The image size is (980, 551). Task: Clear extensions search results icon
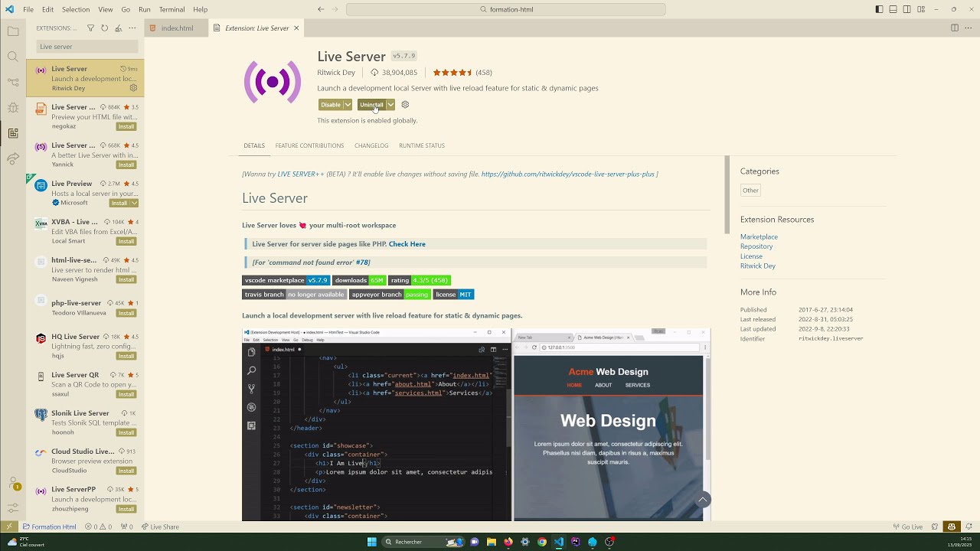tap(118, 28)
